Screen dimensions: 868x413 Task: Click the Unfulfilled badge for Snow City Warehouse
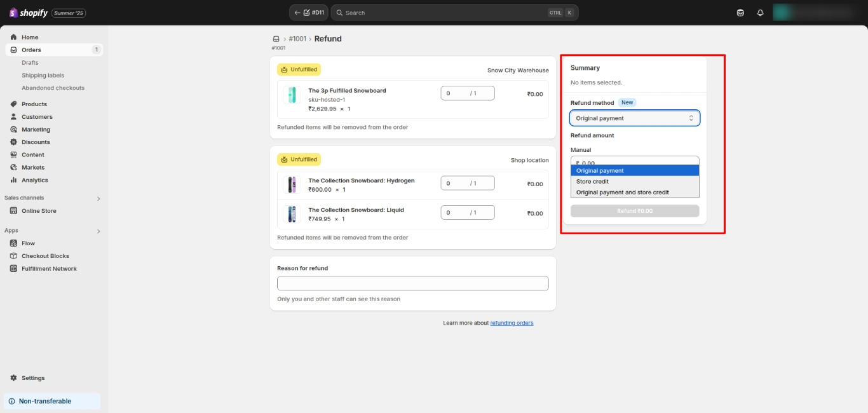[x=299, y=70]
